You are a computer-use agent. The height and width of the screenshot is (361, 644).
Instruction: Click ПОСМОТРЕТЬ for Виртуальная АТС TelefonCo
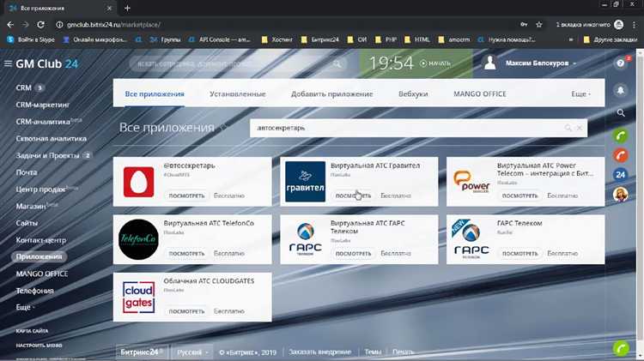[186, 254]
